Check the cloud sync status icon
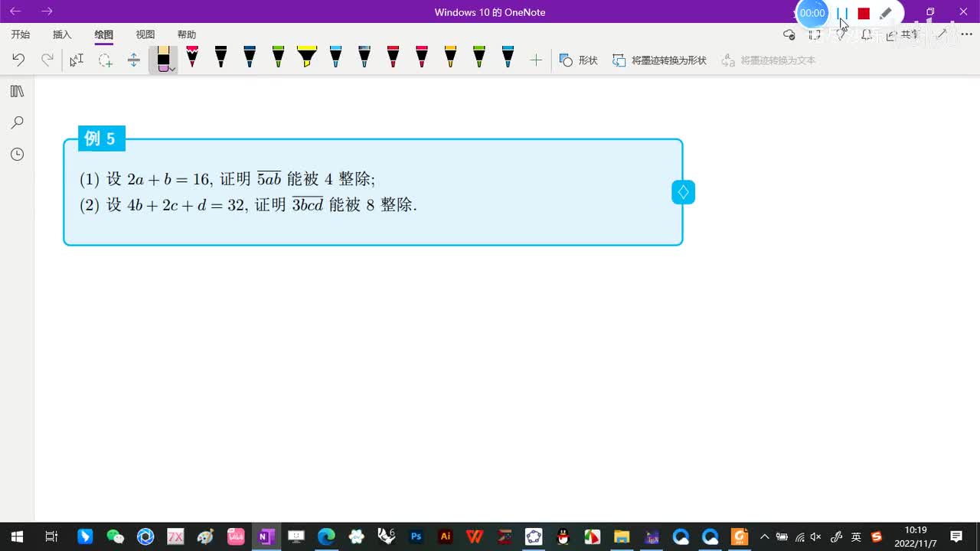The height and width of the screenshot is (551, 980). tap(789, 34)
